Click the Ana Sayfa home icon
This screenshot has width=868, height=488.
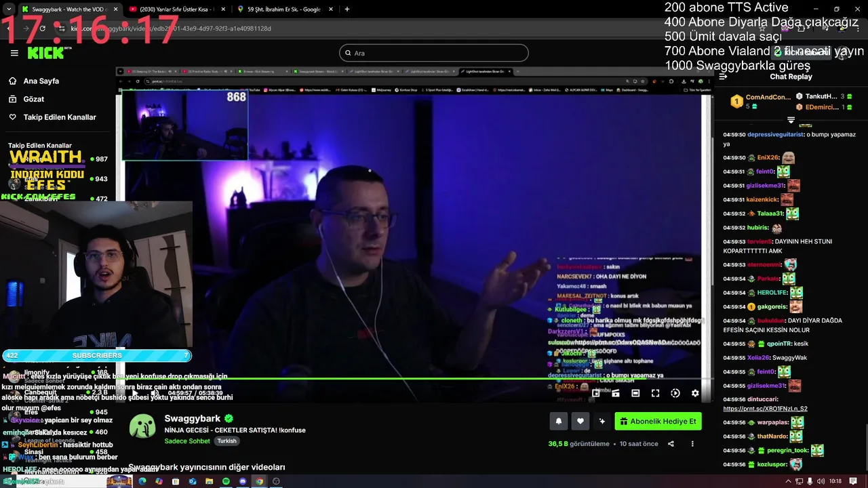point(12,81)
